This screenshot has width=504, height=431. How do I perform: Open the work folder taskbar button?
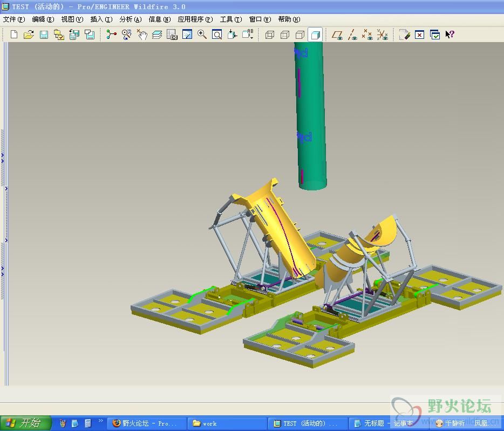point(227,423)
